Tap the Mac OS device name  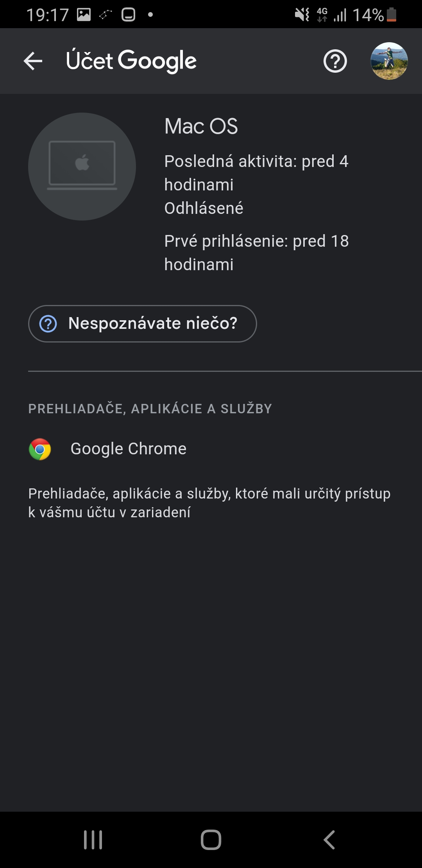tap(201, 126)
